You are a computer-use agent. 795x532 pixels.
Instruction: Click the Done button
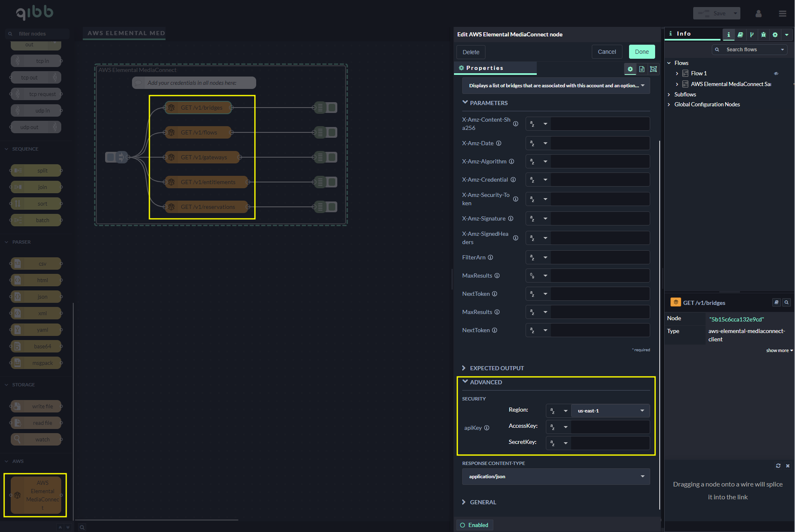pos(641,52)
